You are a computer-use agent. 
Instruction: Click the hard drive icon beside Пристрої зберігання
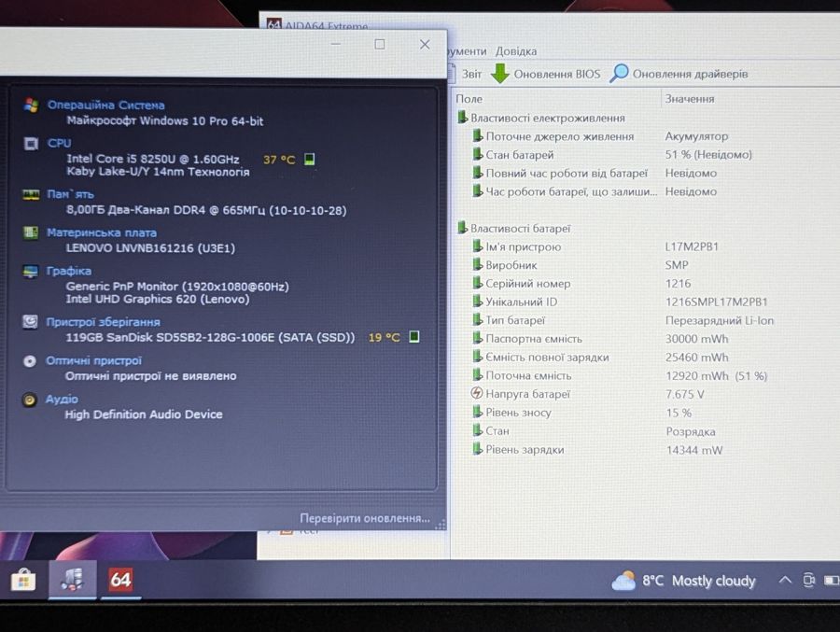[x=30, y=322]
